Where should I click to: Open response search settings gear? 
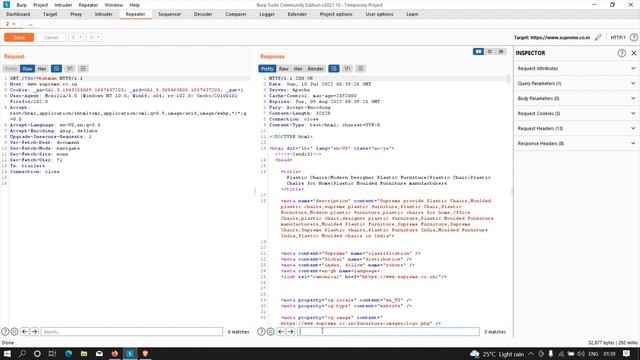pos(271,332)
